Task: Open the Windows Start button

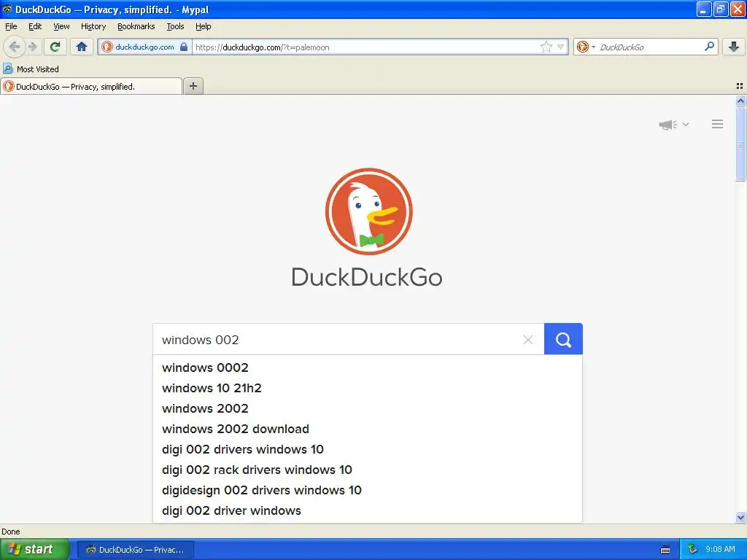Action: point(34,550)
